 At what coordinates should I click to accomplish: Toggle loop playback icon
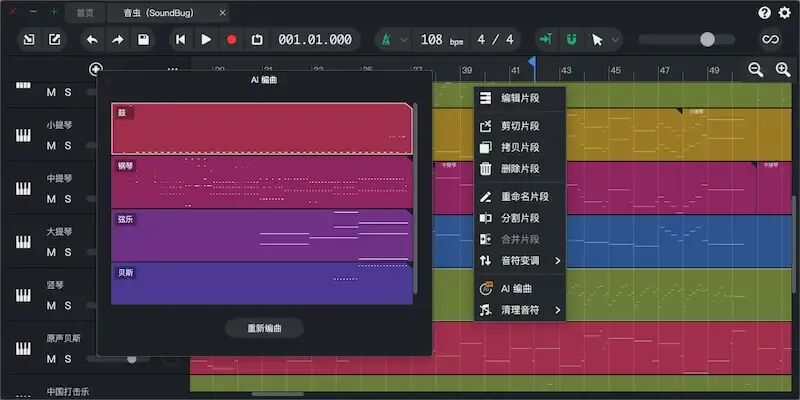(257, 39)
